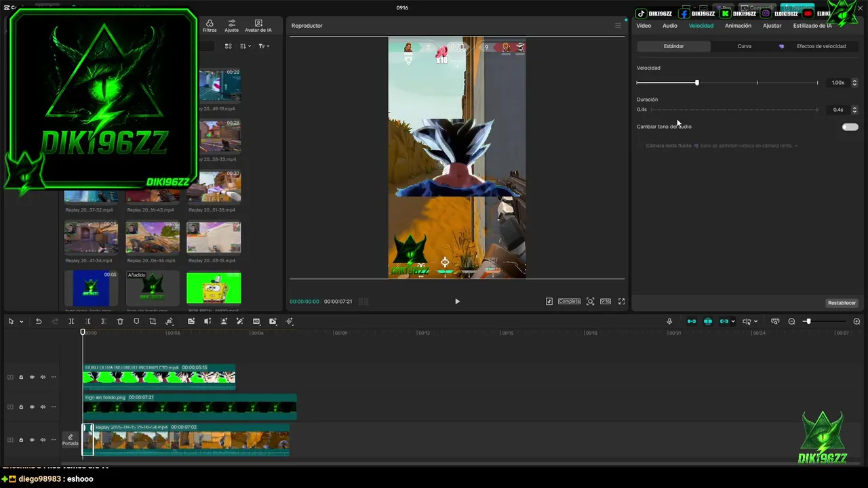Click the Completa quality button

(x=569, y=302)
